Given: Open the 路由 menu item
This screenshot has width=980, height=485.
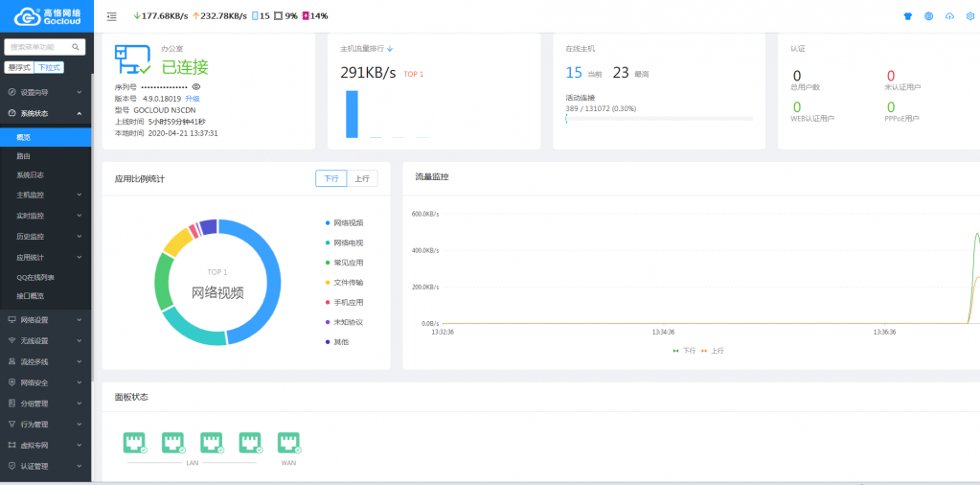Looking at the screenshot, I should point(24,154).
